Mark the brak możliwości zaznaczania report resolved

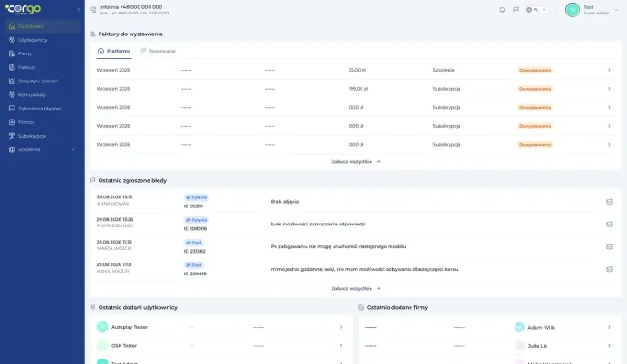[x=609, y=225]
